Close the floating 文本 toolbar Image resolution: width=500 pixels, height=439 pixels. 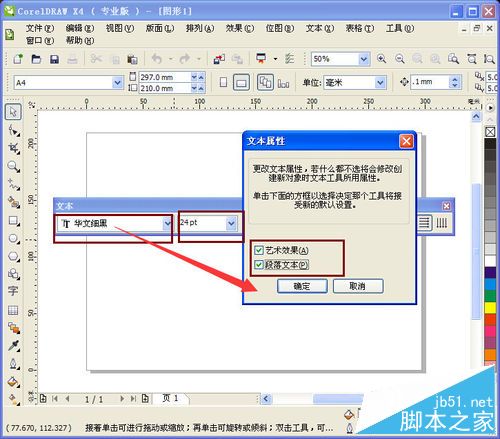click(446, 206)
